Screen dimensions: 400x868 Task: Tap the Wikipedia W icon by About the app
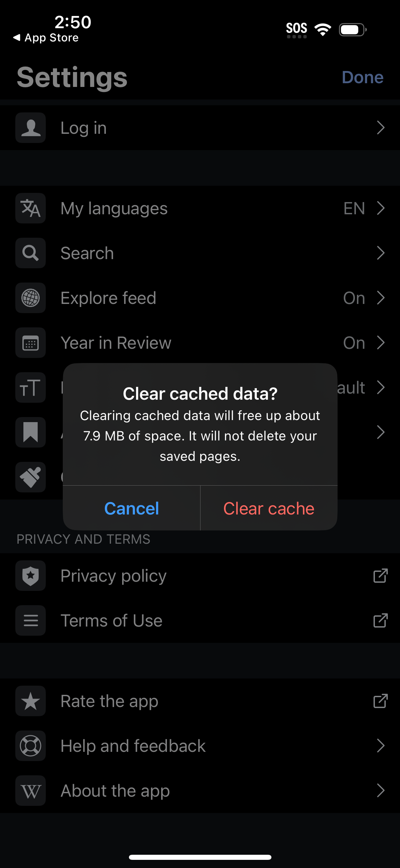[30, 791]
